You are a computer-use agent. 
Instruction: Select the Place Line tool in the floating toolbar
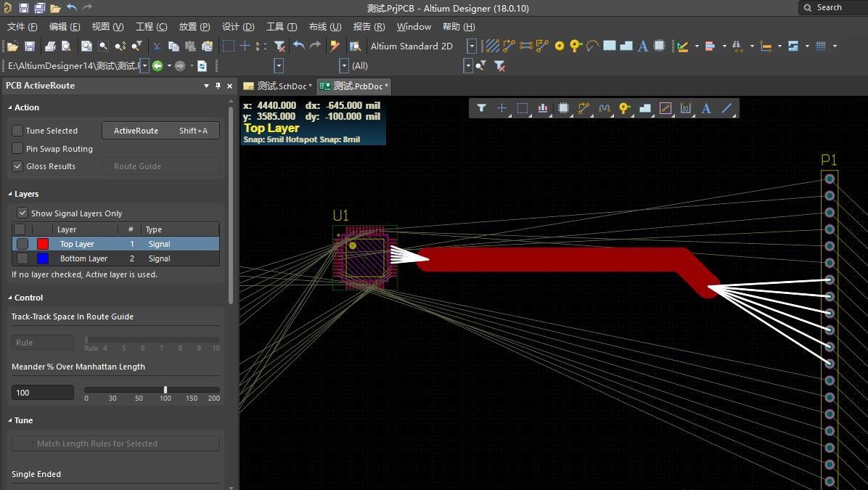coord(726,108)
